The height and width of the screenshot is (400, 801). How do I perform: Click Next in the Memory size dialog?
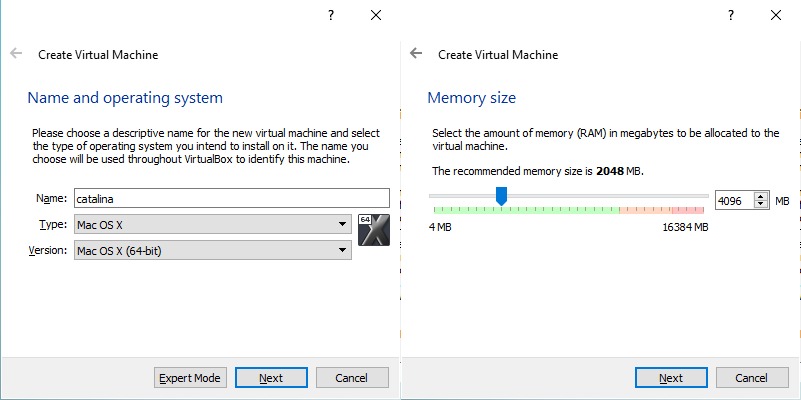[x=671, y=378]
